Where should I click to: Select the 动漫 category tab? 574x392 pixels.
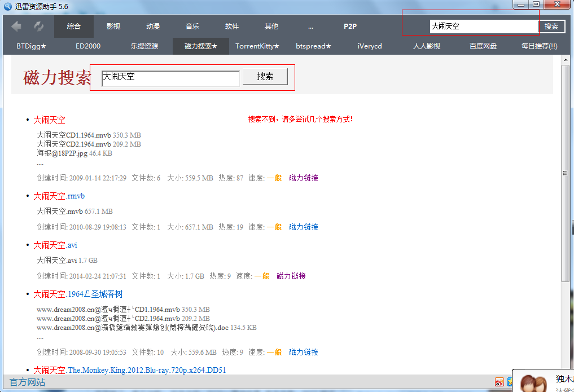(152, 27)
